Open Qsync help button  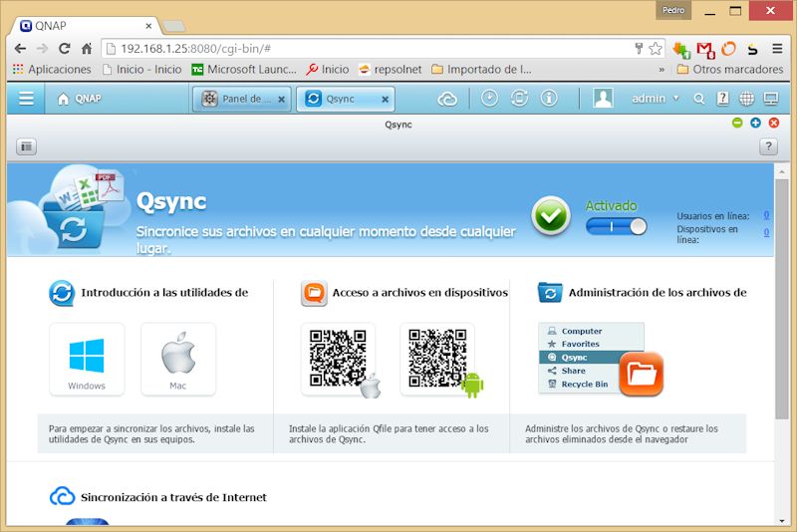point(768,146)
